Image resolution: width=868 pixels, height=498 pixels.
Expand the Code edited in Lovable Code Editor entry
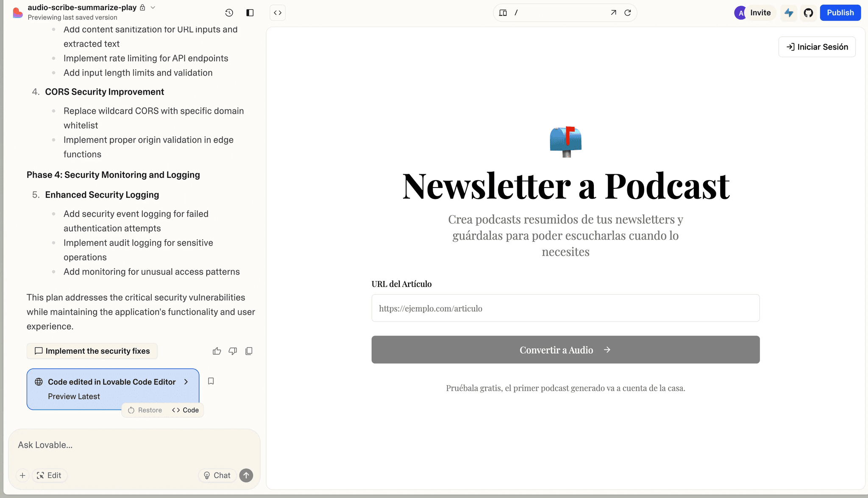tap(186, 382)
